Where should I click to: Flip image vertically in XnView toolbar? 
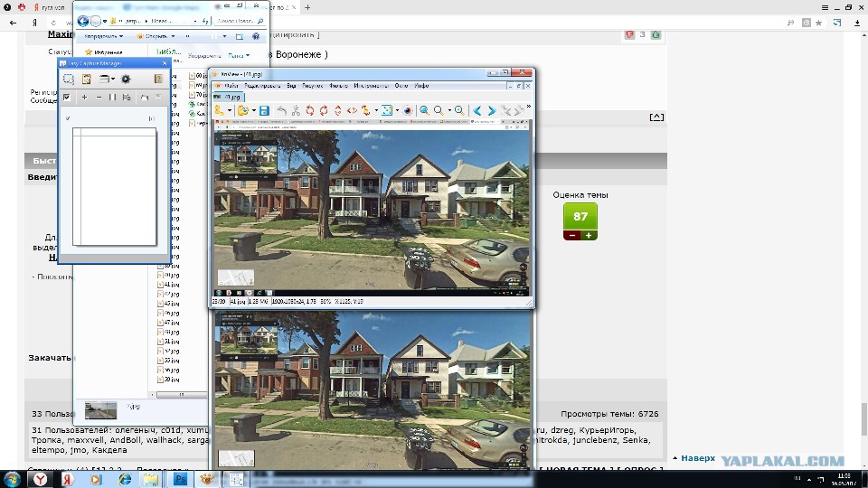pos(337,110)
